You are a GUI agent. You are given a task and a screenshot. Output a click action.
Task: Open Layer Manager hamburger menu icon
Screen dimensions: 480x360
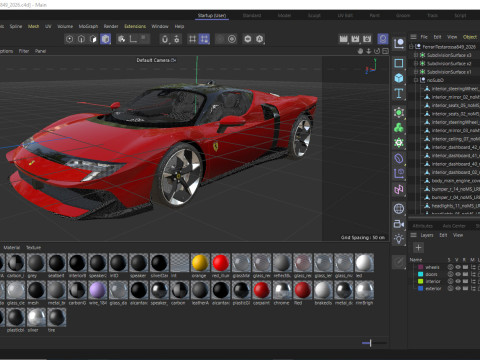click(x=414, y=235)
